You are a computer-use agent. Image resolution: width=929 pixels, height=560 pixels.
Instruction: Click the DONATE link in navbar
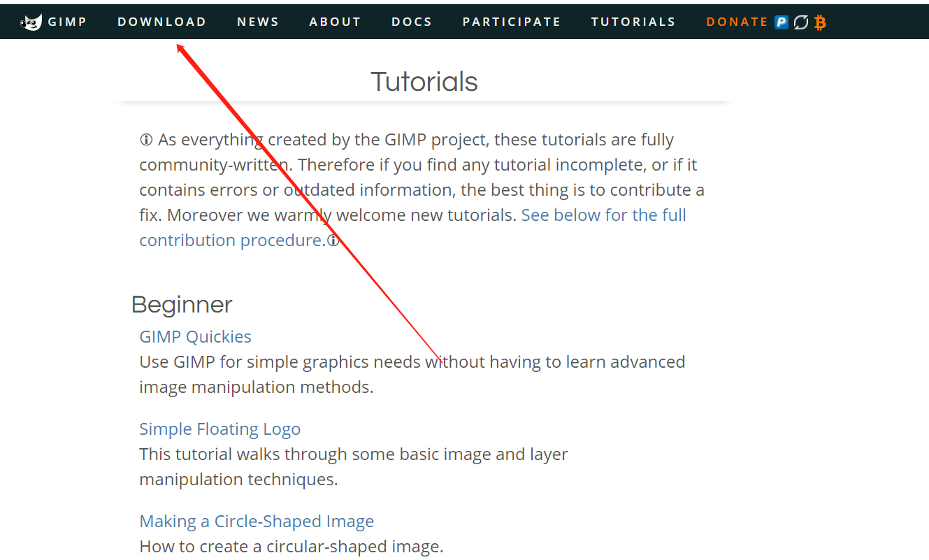(737, 22)
